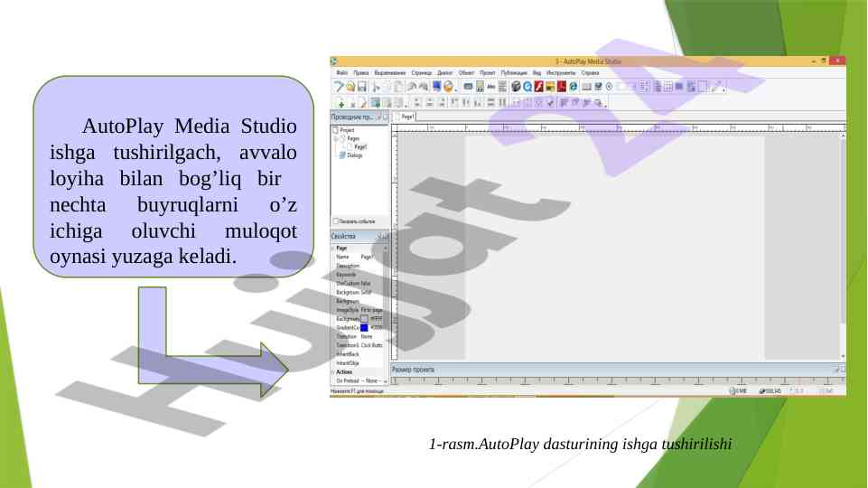Click the Open project folder icon
Screen dimensions: 868x488
[350, 87]
